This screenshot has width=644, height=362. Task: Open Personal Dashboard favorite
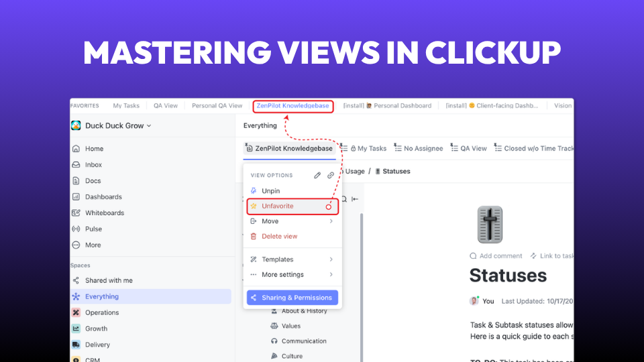pyautogui.click(x=387, y=105)
